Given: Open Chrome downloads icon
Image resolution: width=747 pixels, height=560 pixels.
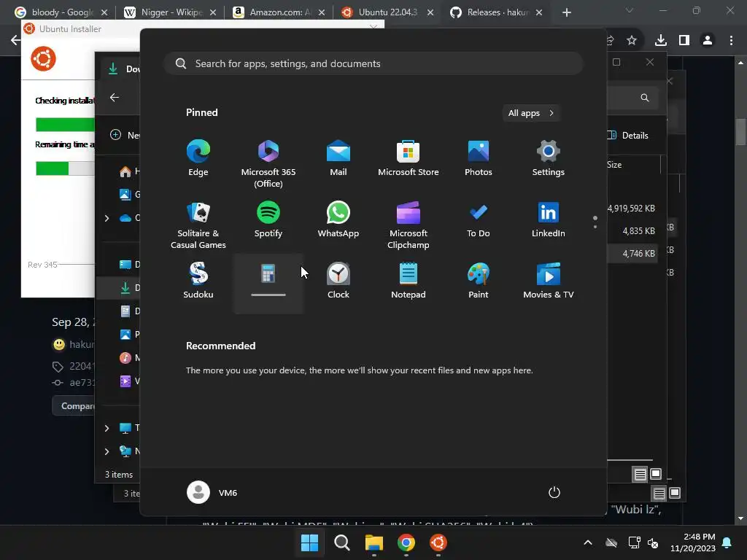Looking at the screenshot, I should [660, 41].
